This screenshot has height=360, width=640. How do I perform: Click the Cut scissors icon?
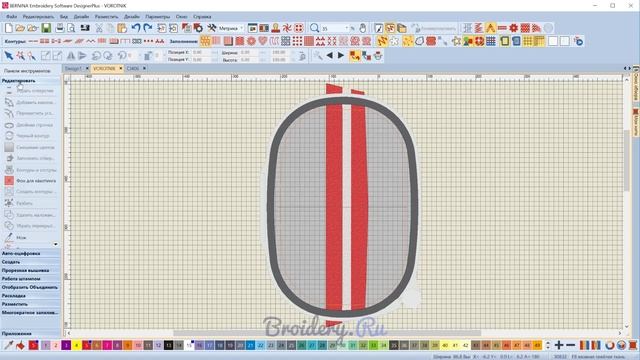click(99, 28)
